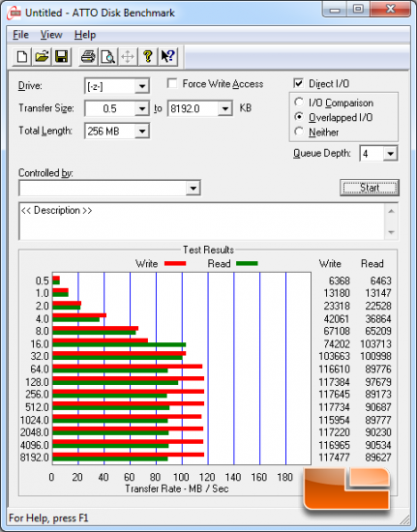The height and width of the screenshot is (532, 417).
Task: Uncheck the Direct I/O checkbox
Action: coord(298,83)
